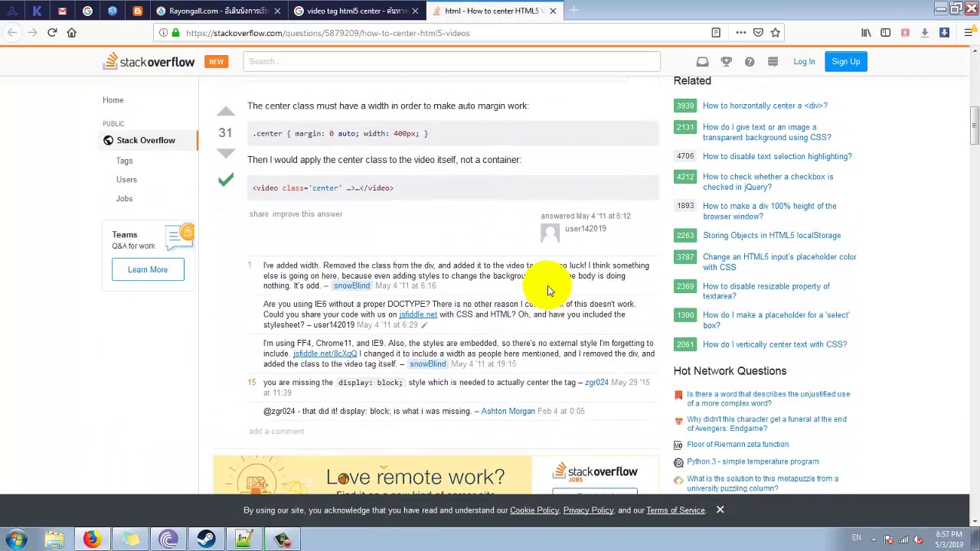The width and height of the screenshot is (980, 551).
Task: Go to the Stack Overflow logo home
Action: pos(149,61)
